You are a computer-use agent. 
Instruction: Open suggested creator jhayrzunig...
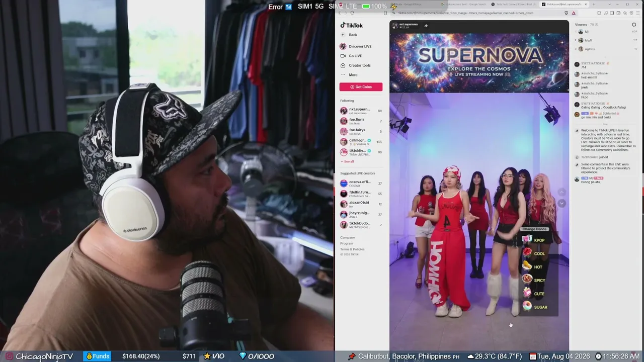pos(360,214)
